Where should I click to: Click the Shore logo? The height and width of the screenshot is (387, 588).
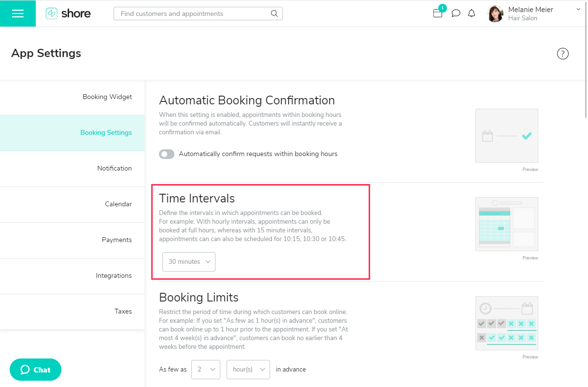click(68, 14)
